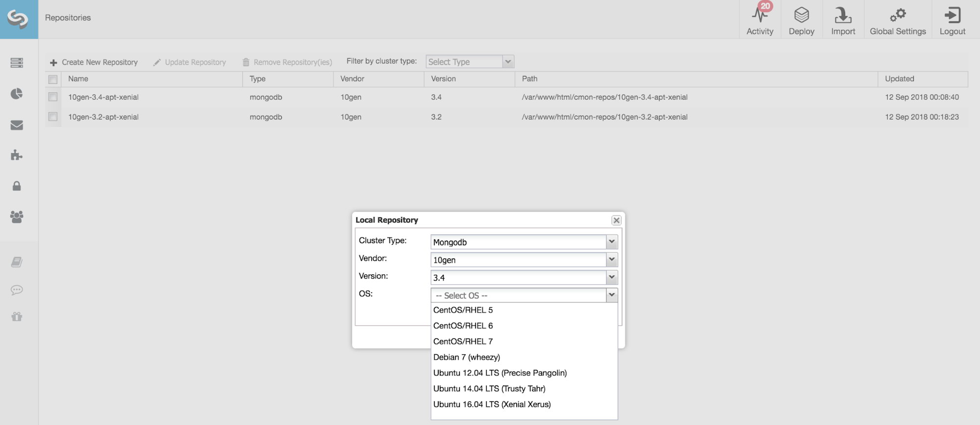Open the gift box what's new icon
This screenshot has width=980, height=425.
point(17,317)
